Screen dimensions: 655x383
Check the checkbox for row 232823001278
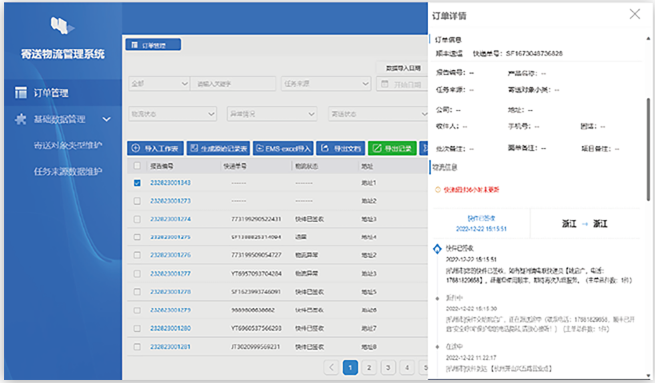[137, 292]
